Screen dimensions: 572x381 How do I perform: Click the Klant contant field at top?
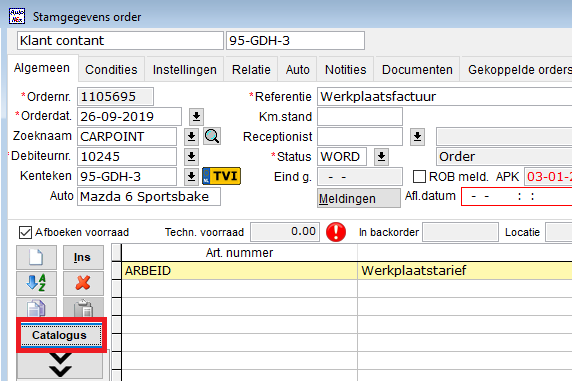[x=120, y=40]
